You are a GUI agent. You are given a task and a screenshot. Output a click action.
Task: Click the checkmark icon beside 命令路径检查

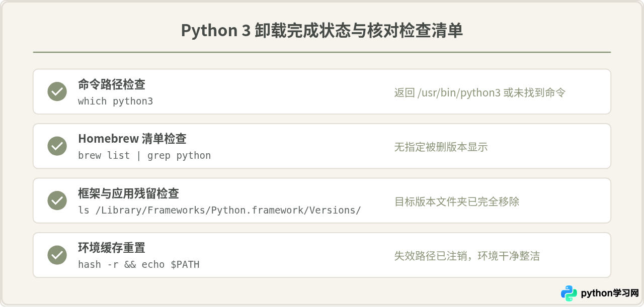57,91
